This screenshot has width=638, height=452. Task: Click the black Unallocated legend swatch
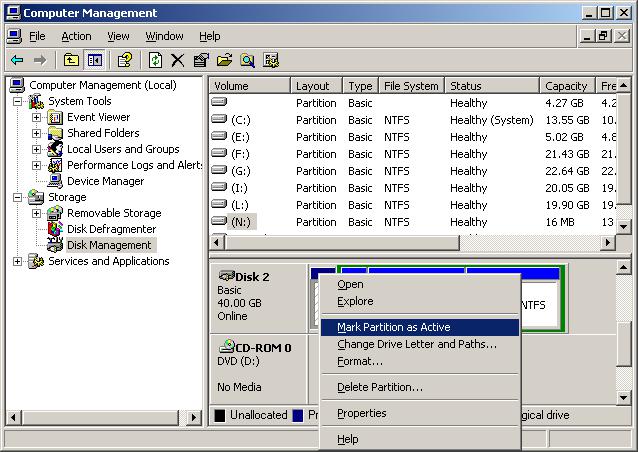(220, 415)
